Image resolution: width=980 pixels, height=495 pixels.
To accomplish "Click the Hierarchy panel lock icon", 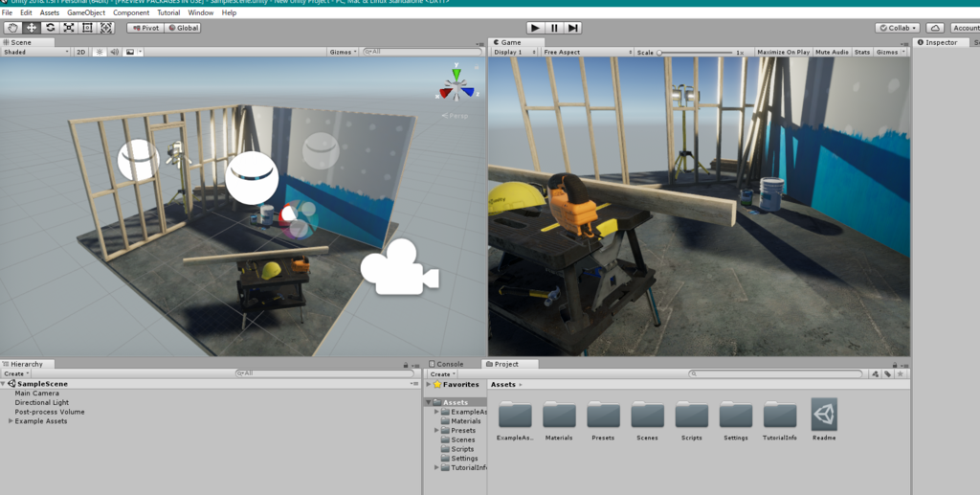I will click(406, 365).
